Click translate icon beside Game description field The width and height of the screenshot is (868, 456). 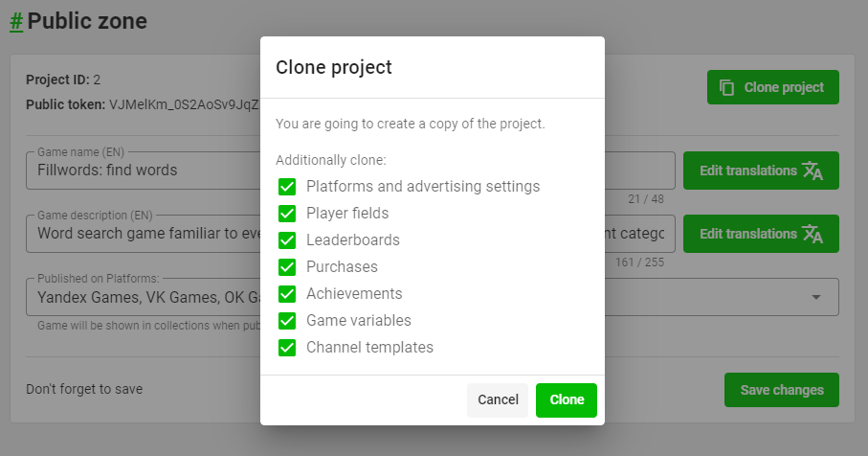[x=812, y=234]
